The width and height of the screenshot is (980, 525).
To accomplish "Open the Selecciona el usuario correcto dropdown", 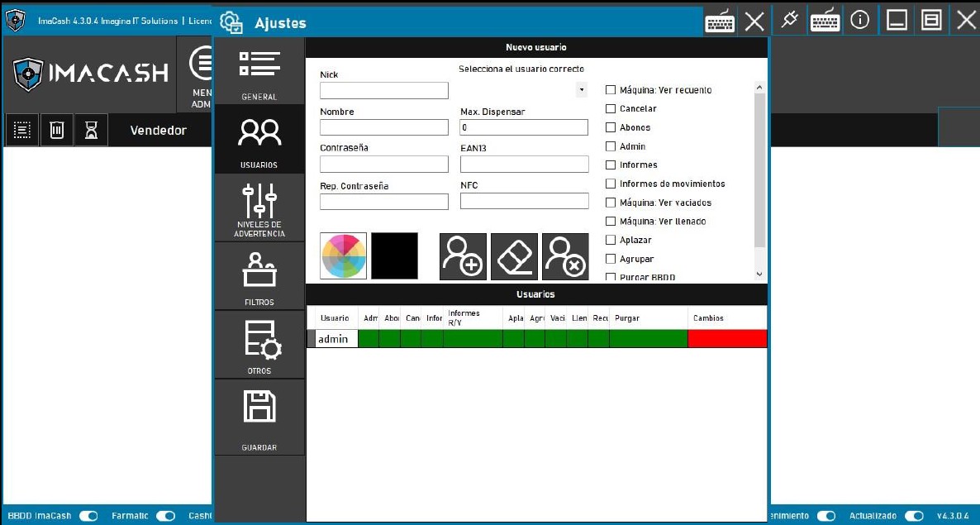I will (581, 88).
